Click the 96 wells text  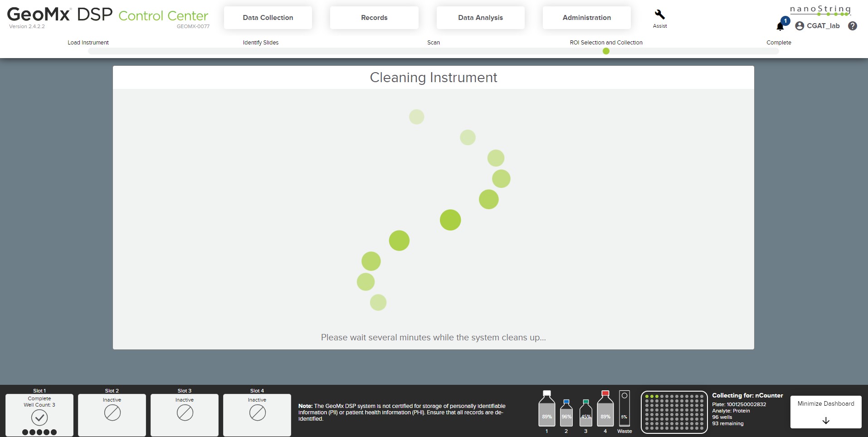722,417
